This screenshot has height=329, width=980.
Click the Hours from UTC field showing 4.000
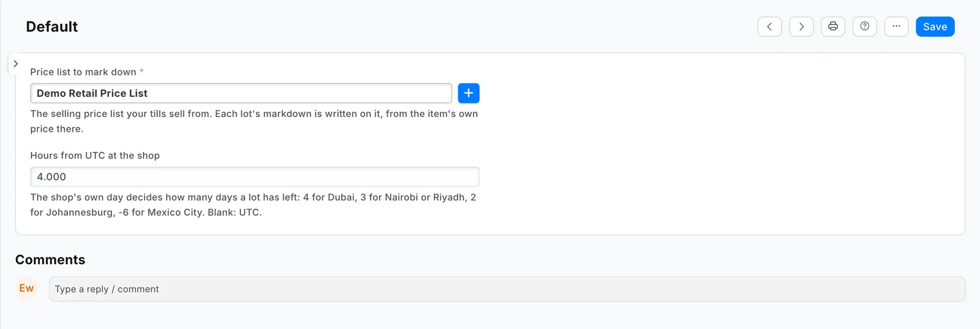pos(255,176)
